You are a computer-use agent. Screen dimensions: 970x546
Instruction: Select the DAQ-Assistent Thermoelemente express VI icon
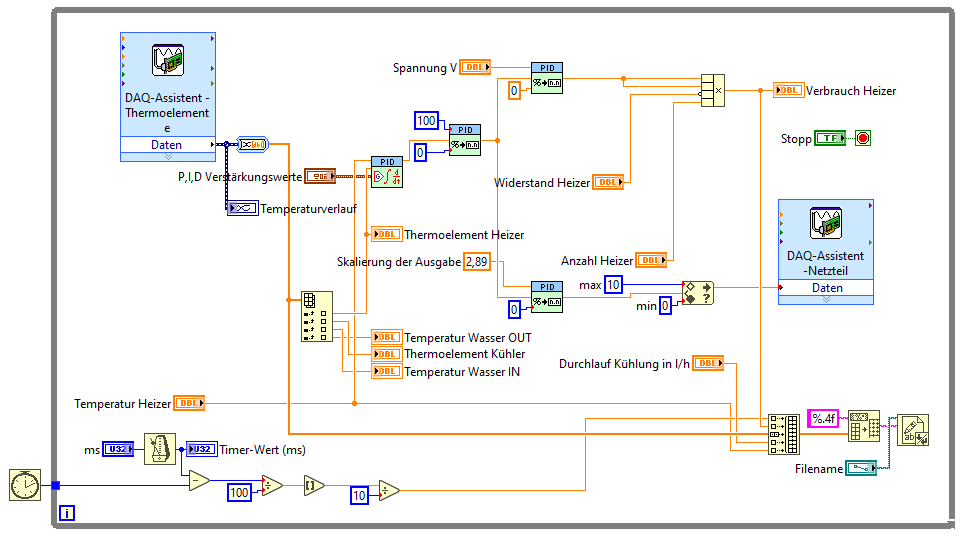point(168,60)
